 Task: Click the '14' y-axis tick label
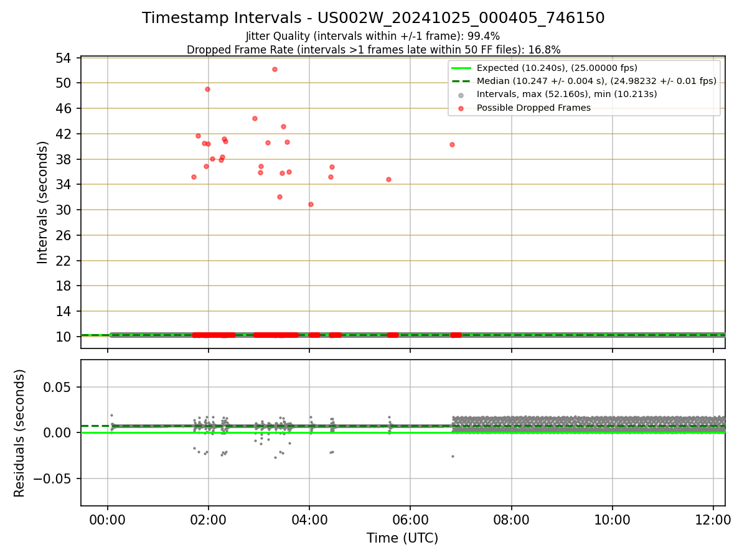65,311
